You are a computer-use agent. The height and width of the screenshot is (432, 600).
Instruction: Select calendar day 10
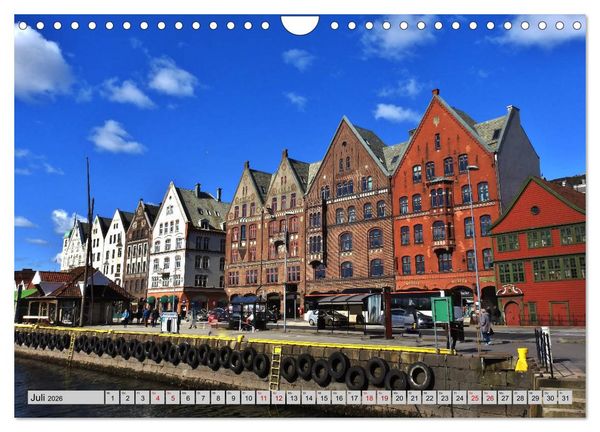pyautogui.click(x=248, y=398)
